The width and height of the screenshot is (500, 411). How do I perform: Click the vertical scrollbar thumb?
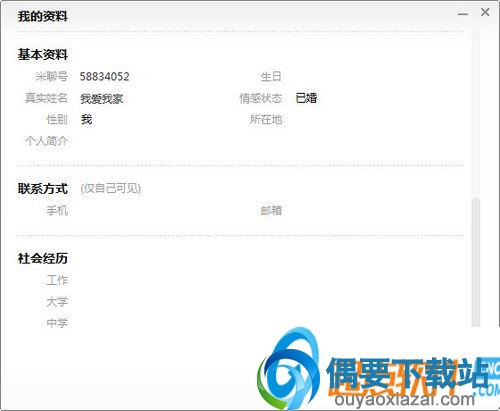476,262
